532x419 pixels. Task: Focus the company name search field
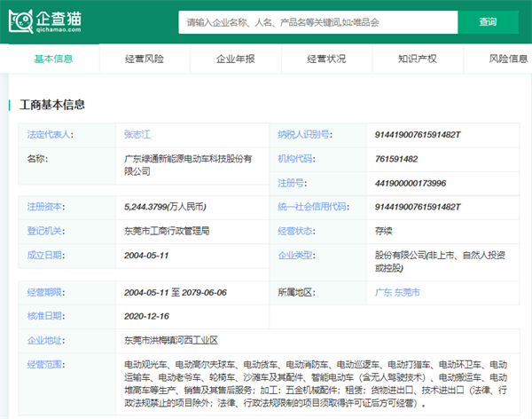tap(318, 22)
